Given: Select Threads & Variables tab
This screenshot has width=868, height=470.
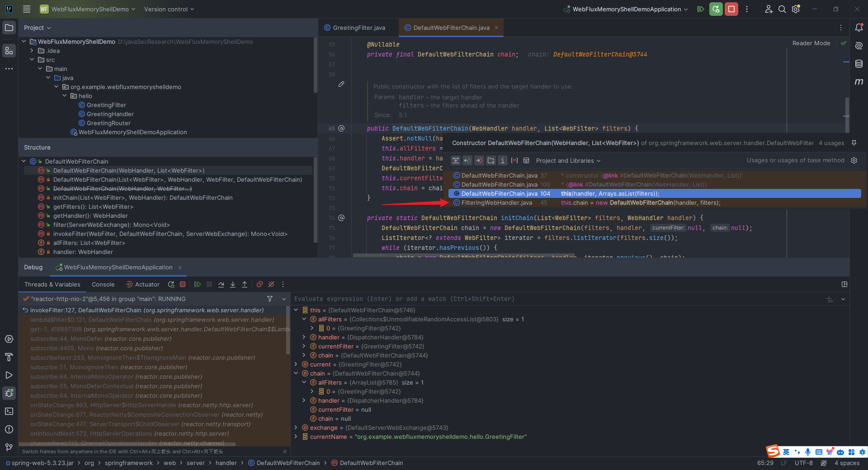Looking at the screenshot, I should (x=52, y=284).
